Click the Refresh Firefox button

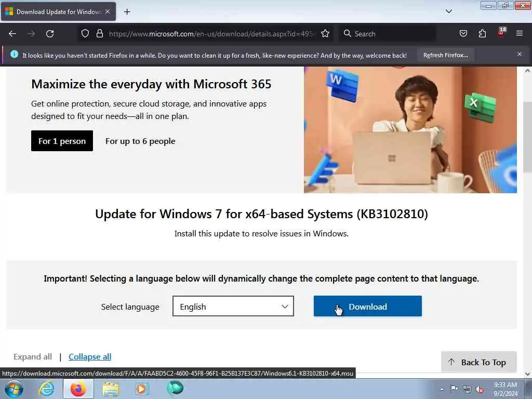pyautogui.click(x=445, y=55)
